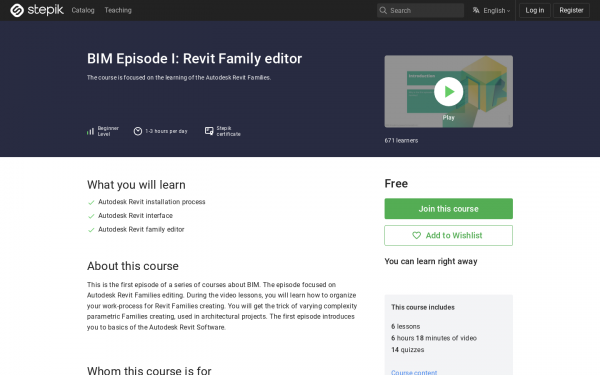Click the 'Autodesk Revit interface' list item
The image size is (600, 375).
click(x=135, y=215)
